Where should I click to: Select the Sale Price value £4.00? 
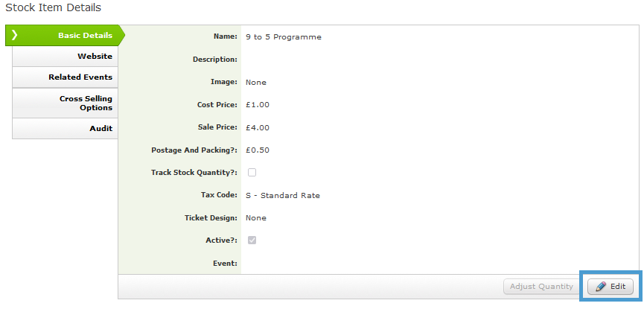click(258, 128)
